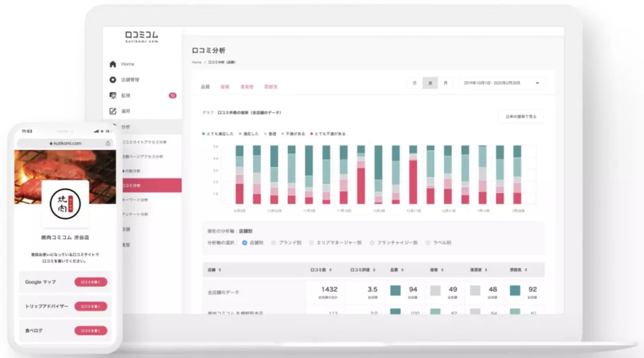This screenshot has height=358, width=644.
Task: Sort table by 雰囲気 column arrows
Action: (526, 270)
